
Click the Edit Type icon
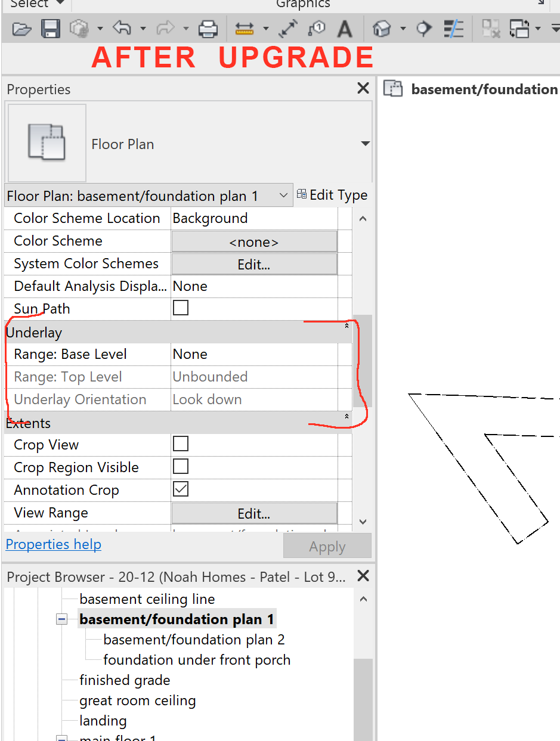[x=302, y=194]
